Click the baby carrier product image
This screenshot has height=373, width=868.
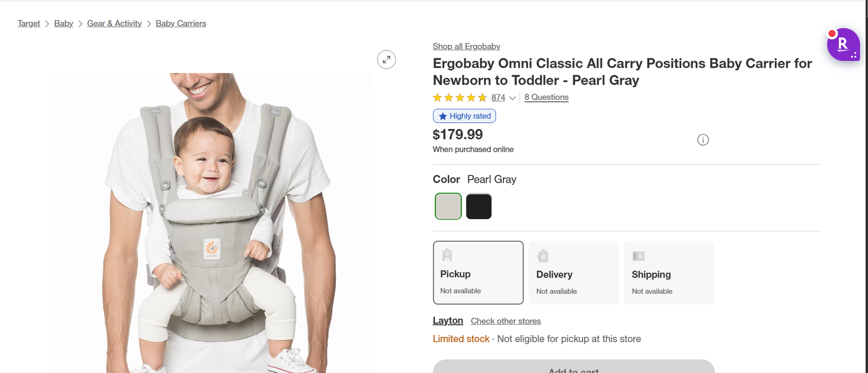click(212, 228)
